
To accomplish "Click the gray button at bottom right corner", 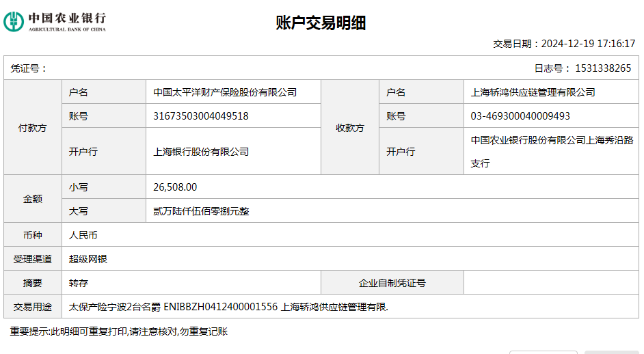I will [x=612, y=352].
